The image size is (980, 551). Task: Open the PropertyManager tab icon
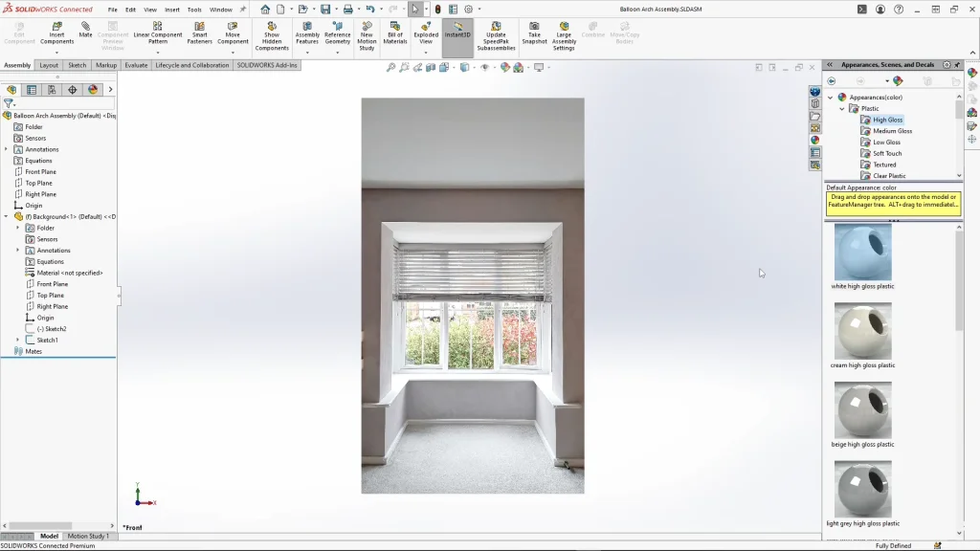(x=32, y=90)
